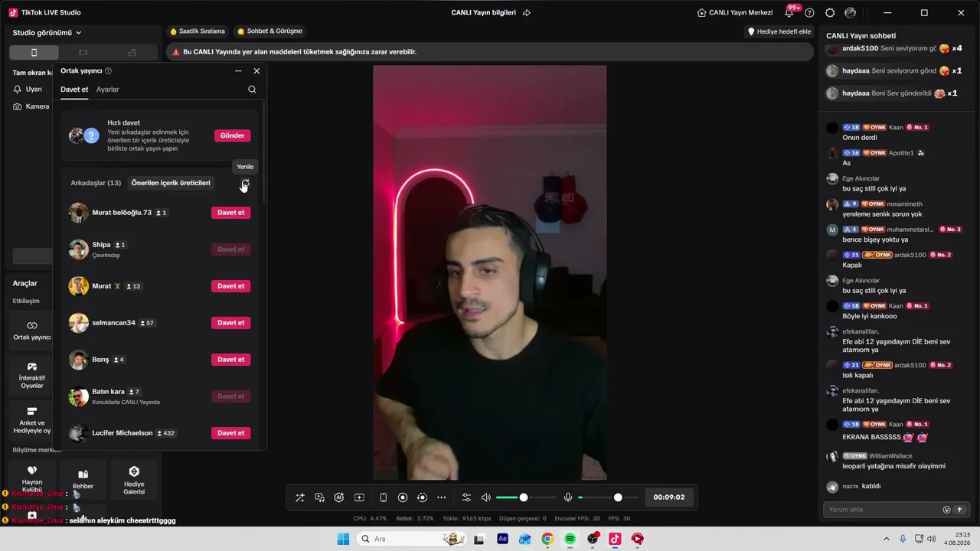Open the Saatlik Sıralama chip
This screenshot has width=980, height=551.
pos(197,31)
